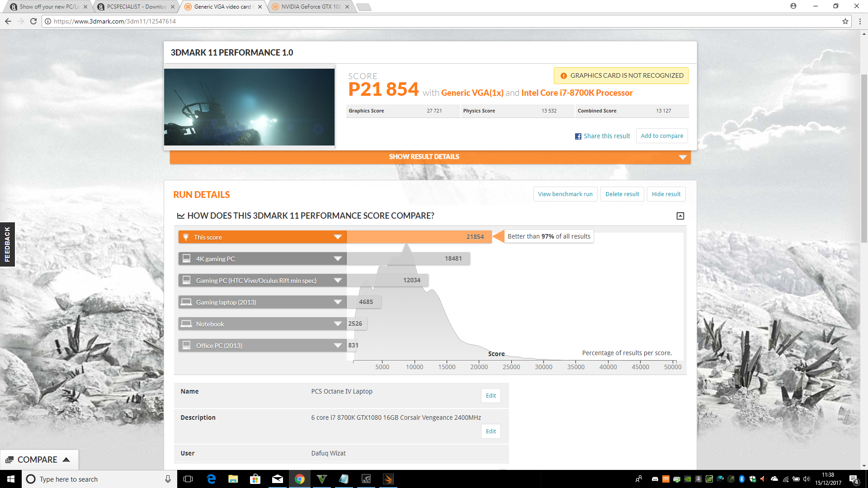Open Windows Defender tray icon
Image resolution: width=868 pixels, height=488 pixels.
(x=752, y=479)
